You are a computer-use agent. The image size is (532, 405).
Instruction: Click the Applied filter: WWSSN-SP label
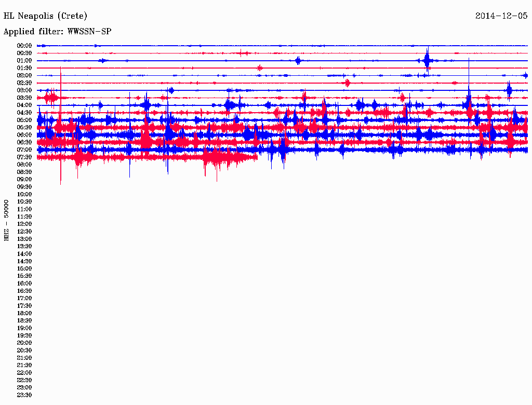(57, 32)
